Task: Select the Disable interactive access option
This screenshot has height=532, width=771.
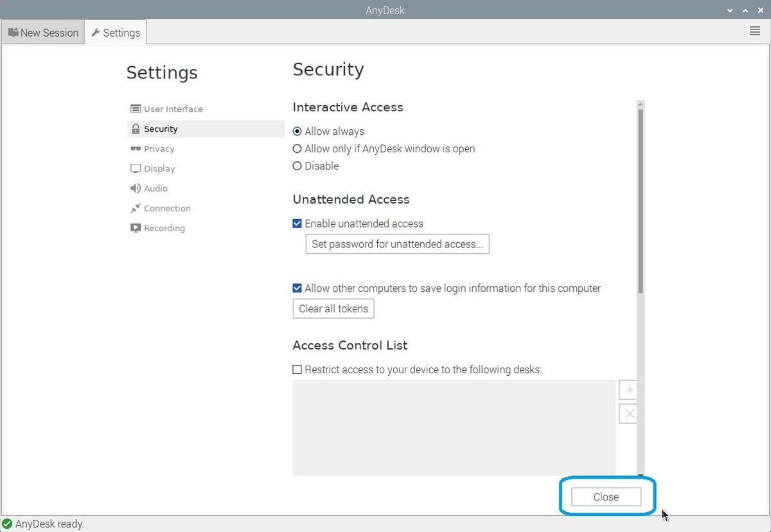Action: tap(297, 166)
